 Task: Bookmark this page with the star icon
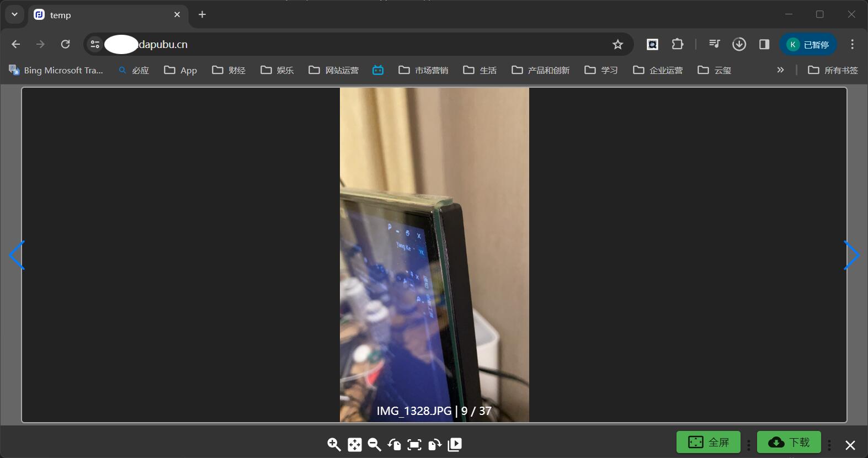(x=618, y=44)
